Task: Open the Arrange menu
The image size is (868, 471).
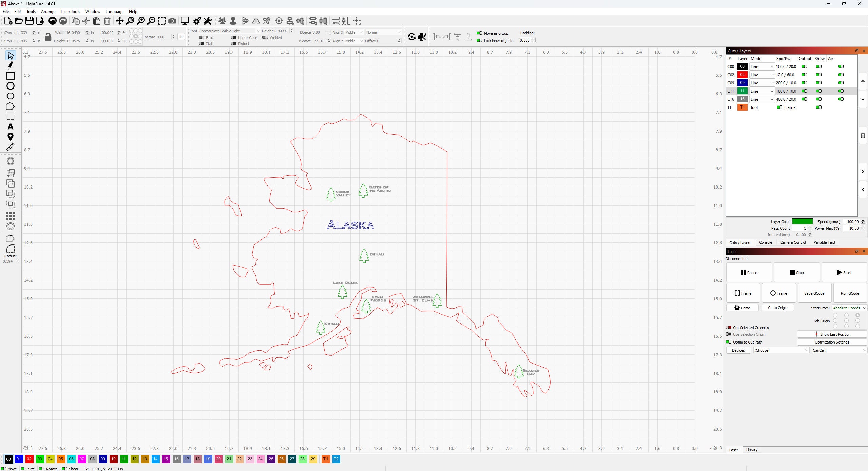Action: (48, 11)
